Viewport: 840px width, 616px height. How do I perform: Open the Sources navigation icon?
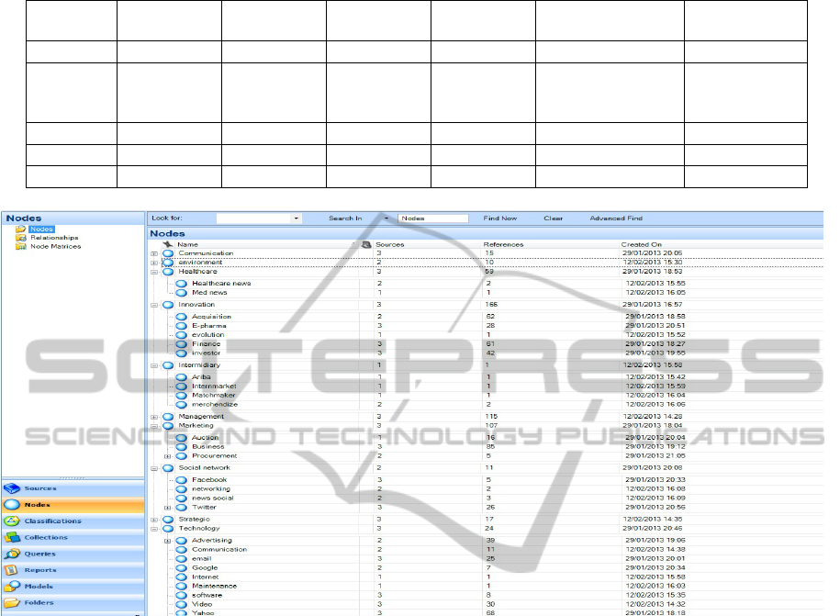(13, 488)
